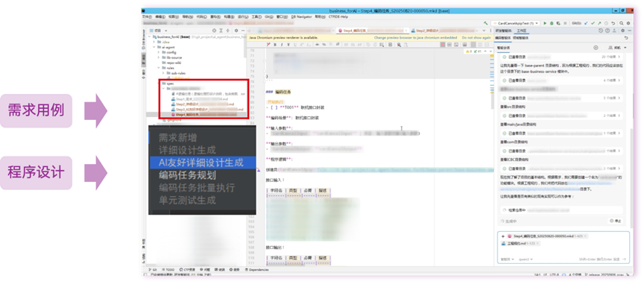Viewport: 644px width, 284px height.
Task: Switch to 工作区 tab in assistant panel
Action: pos(522,31)
